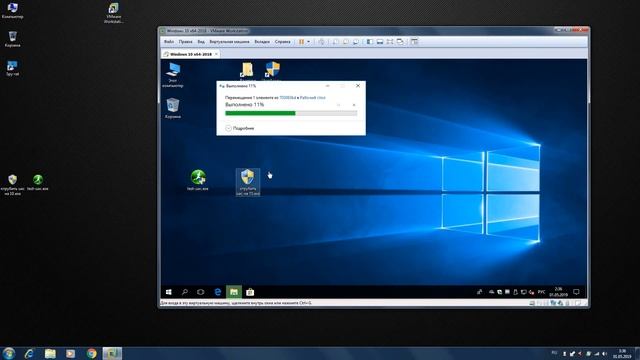Open the Вкладки menu in VMware
Screen dimensions: 640x360
262,42
